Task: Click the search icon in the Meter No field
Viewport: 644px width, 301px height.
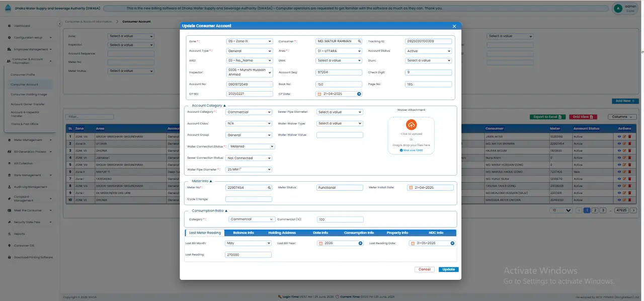Action: point(269,187)
